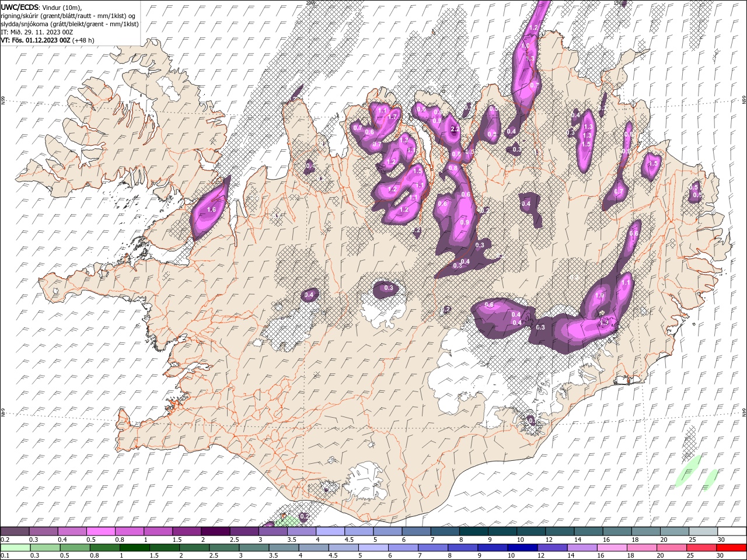Click the '3.5' value label in the upper scale

(x=292, y=540)
